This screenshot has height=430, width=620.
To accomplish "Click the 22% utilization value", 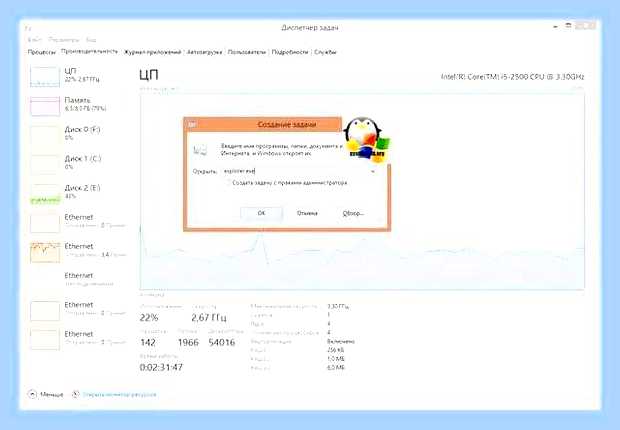I will (149, 318).
